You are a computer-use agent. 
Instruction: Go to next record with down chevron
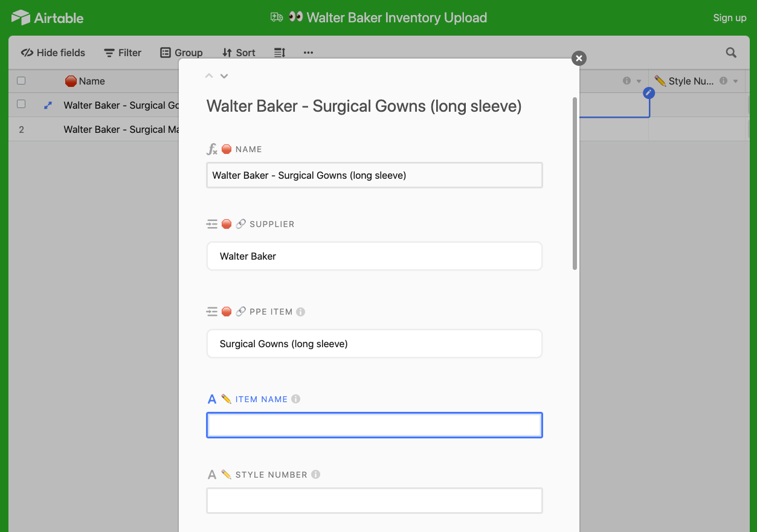point(224,76)
